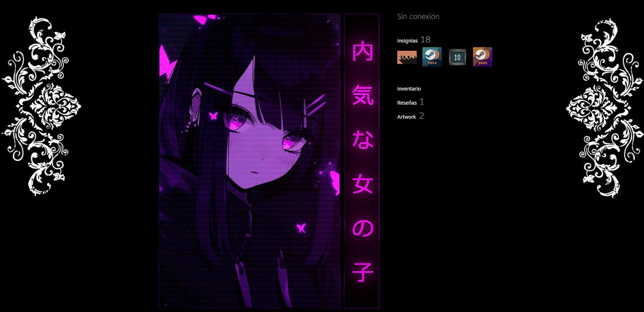View the Reseñas section
This screenshot has width=644, height=312.
tap(407, 102)
